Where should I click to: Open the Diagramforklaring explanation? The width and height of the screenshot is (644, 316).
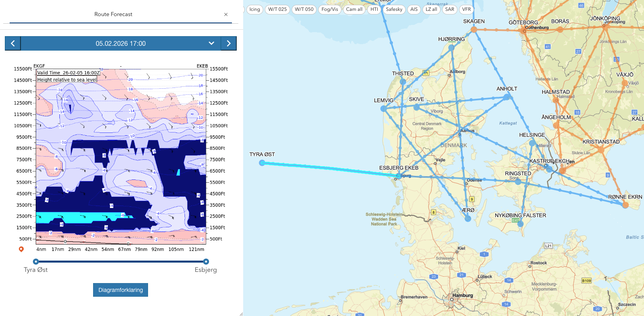click(120, 290)
